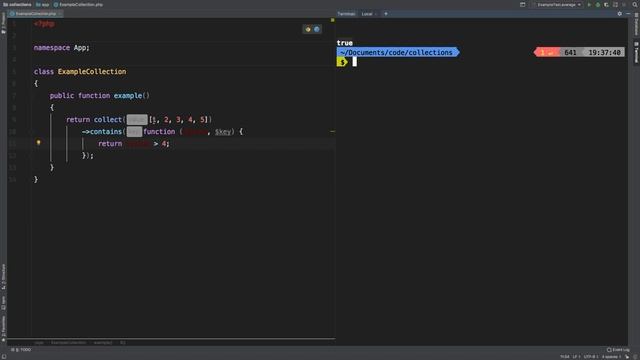Open the profiler icon after the coverage button
Viewport: 640px width, 360px height.
tap(615, 4)
